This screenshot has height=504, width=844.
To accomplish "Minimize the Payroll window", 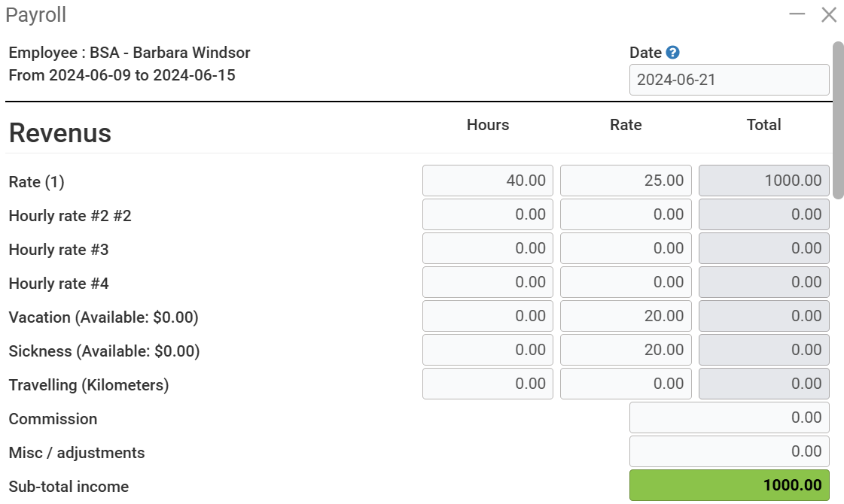I will pyautogui.click(x=797, y=14).
